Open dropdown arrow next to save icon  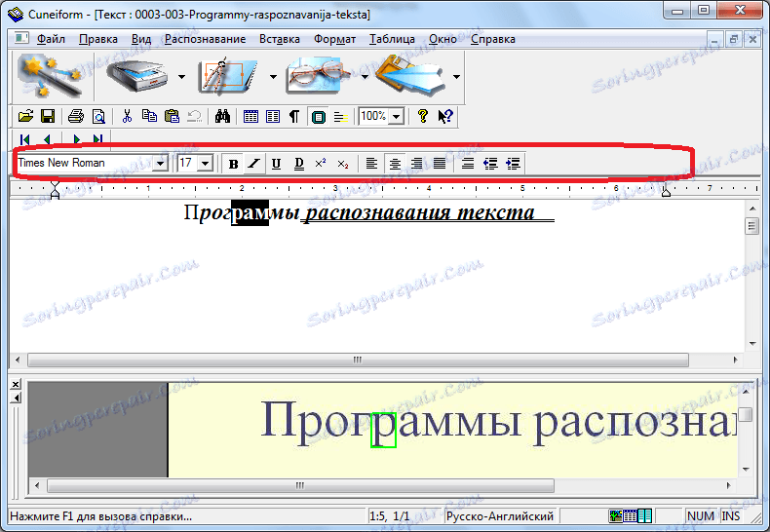[457, 77]
